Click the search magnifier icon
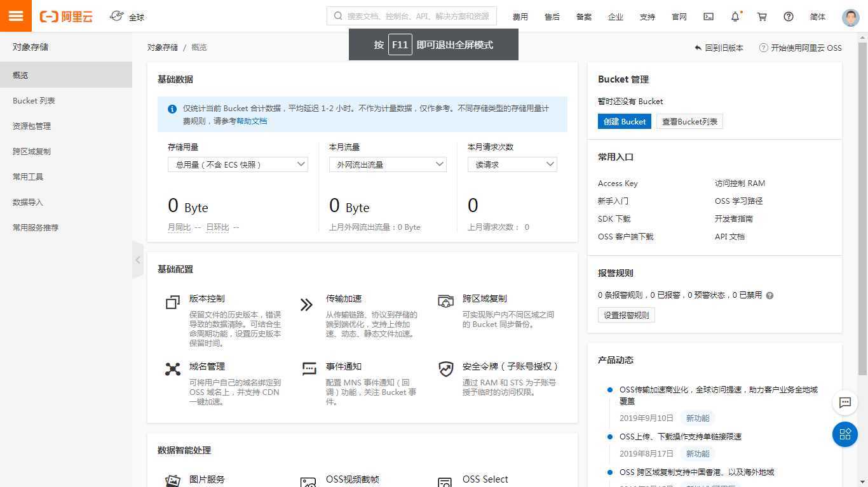868x487 pixels. [337, 16]
